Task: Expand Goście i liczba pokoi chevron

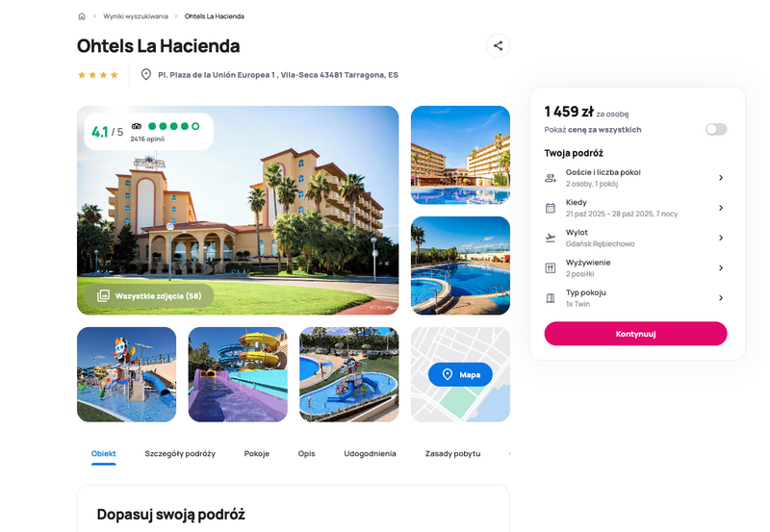Action: [x=721, y=178]
